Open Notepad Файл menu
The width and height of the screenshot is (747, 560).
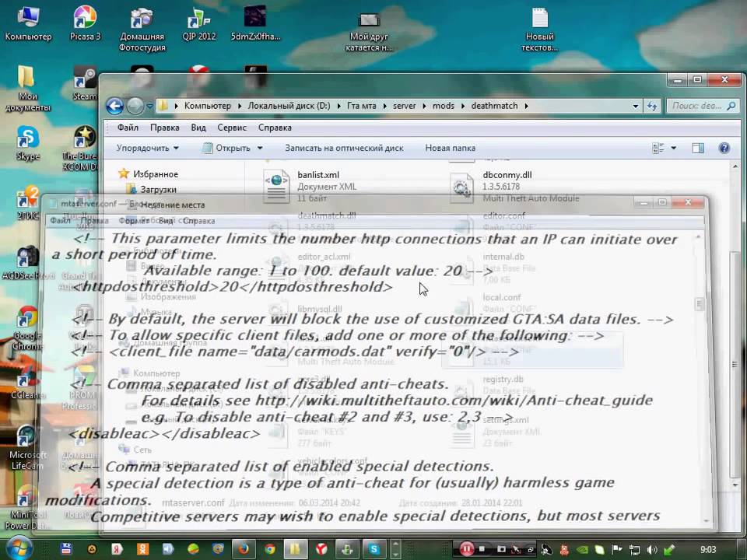[60, 220]
